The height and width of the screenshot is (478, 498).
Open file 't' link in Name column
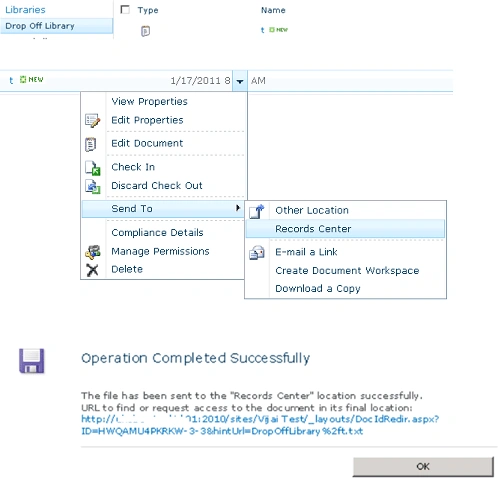(x=262, y=30)
